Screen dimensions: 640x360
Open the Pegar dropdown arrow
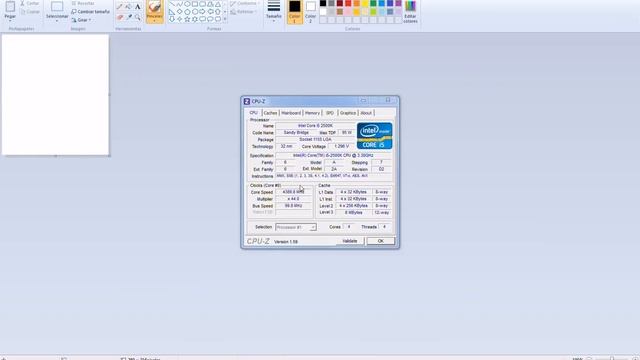coord(10,20)
